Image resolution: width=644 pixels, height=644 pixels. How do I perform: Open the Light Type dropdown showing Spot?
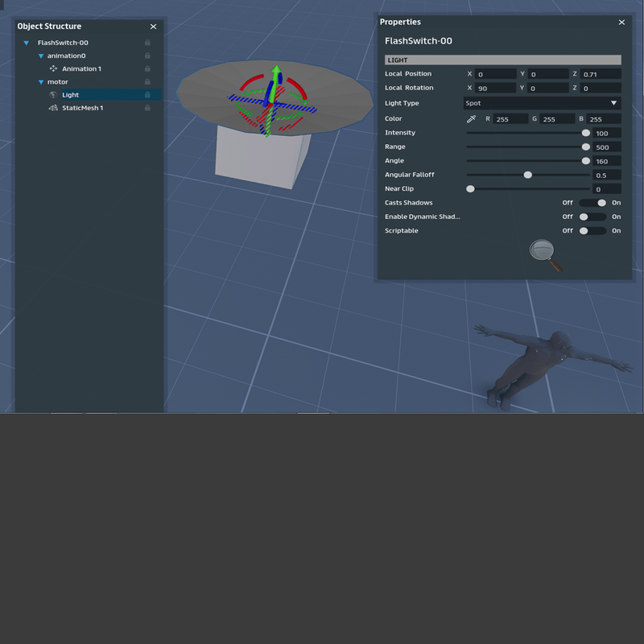pos(542,103)
